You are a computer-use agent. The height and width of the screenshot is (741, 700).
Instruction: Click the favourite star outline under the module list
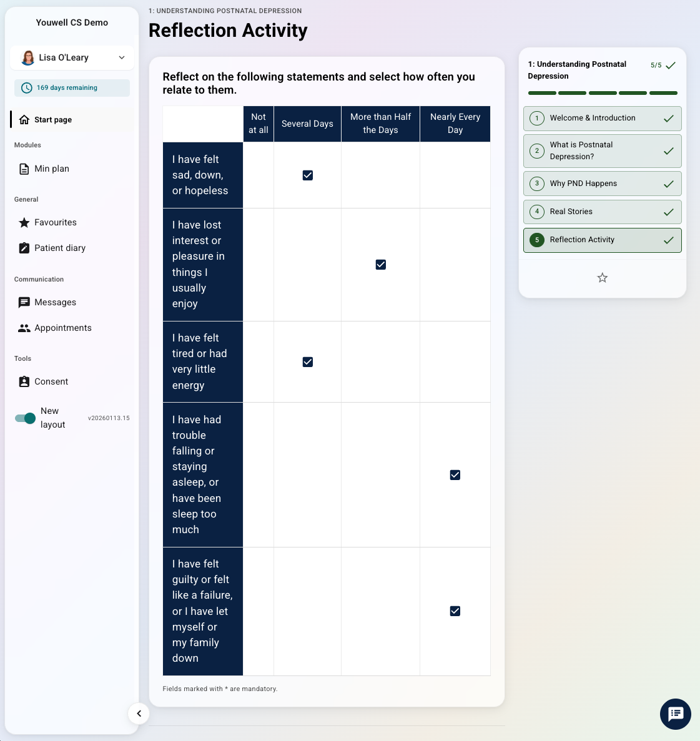click(602, 278)
